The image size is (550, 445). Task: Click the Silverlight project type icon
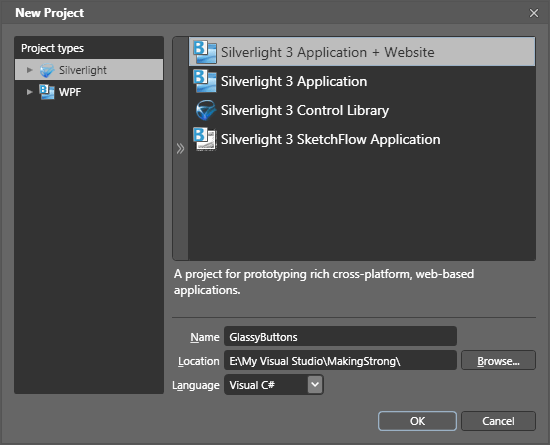[47, 70]
